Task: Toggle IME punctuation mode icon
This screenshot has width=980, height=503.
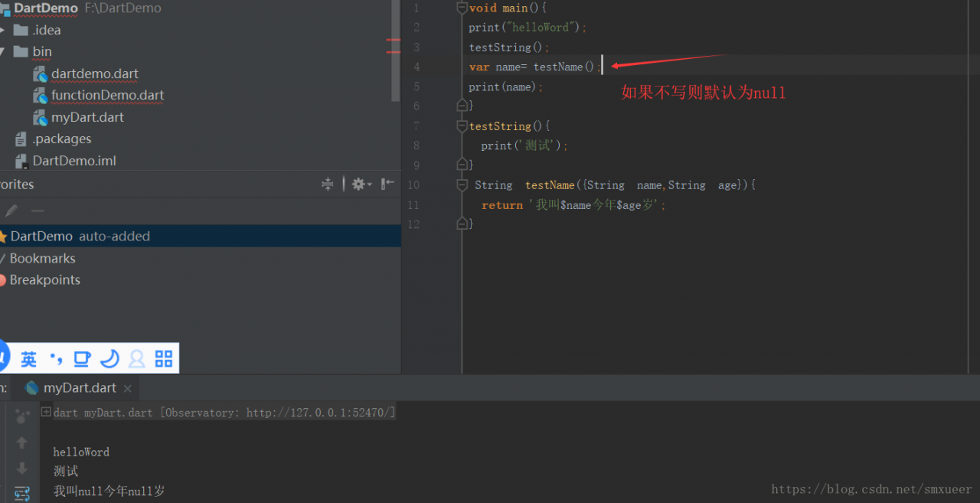Action: (56, 358)
